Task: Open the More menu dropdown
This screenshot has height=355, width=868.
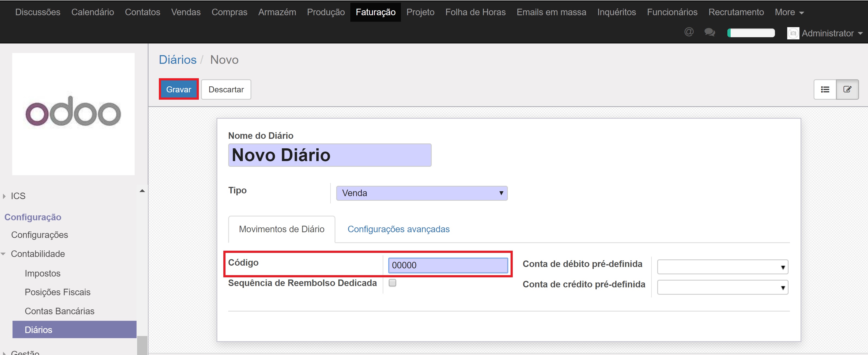Action: pyautogui.click(x=789, y=12)
